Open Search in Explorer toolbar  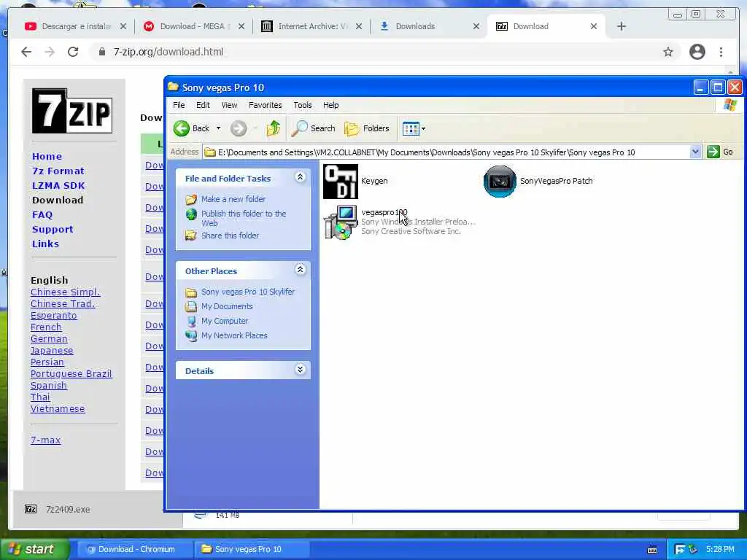[314, 128]
